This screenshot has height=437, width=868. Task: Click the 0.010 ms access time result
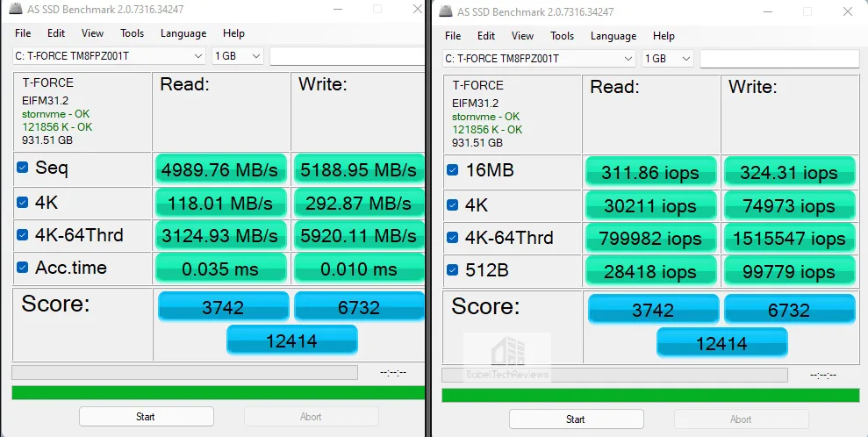click(359, 269)
